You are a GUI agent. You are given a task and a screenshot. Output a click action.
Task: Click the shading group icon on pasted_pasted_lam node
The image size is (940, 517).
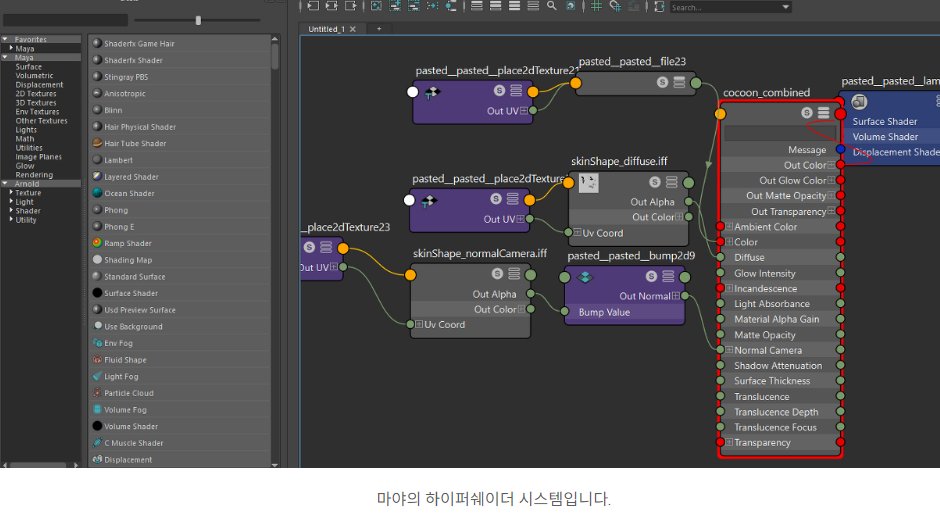tap(859, 102)
